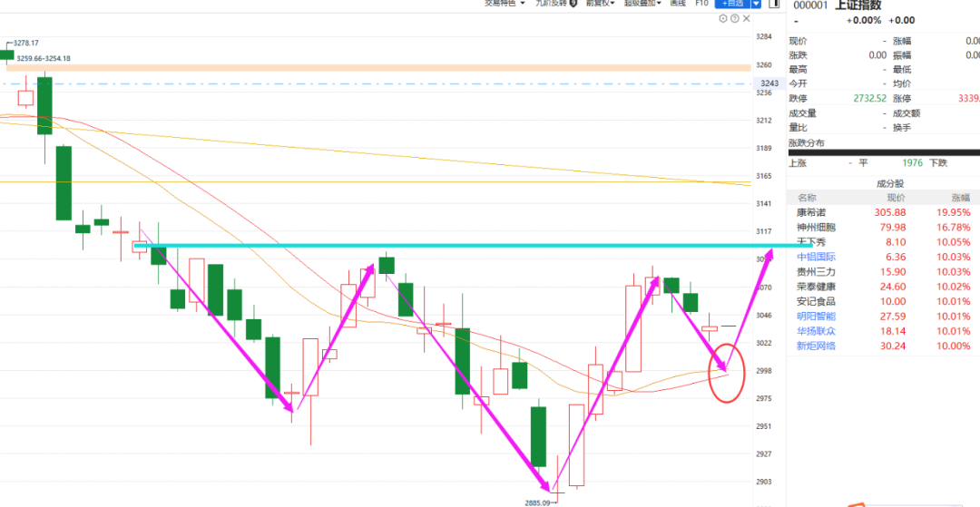Click the 画线 drawing tool item
980x507 pixels.
pos(677,4)
